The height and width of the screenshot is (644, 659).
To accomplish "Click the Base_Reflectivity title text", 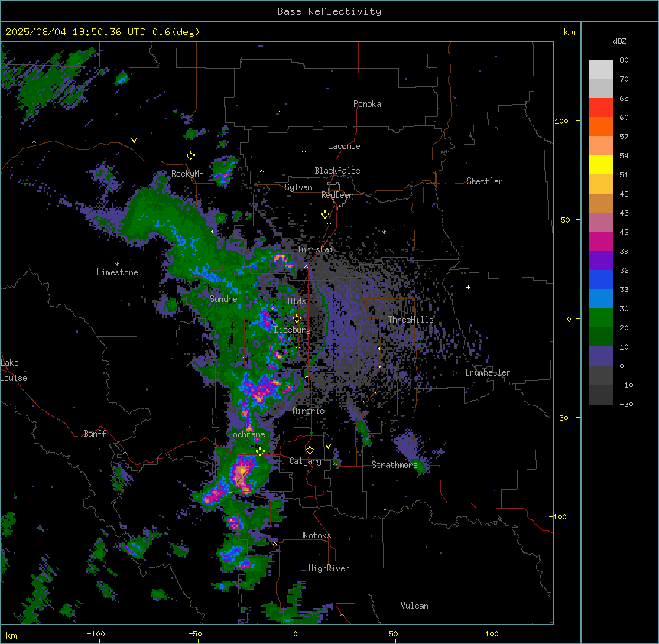I will click(329, 11).
